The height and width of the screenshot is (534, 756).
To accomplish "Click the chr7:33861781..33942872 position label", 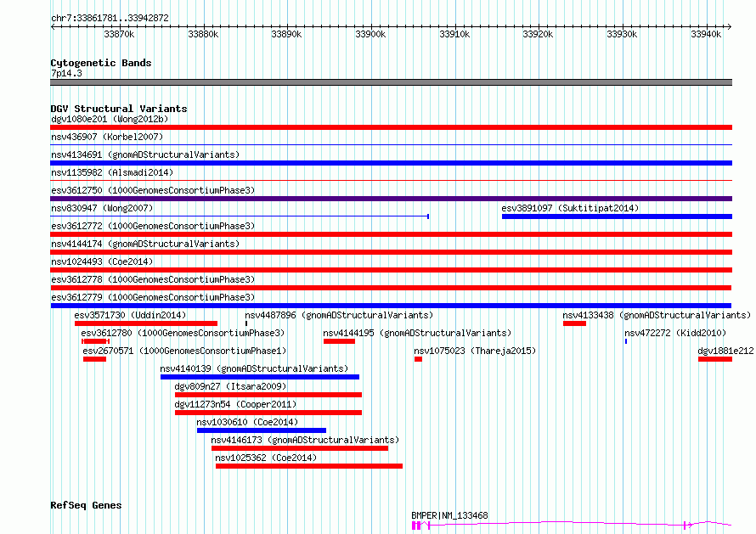I will coord(110,18).
